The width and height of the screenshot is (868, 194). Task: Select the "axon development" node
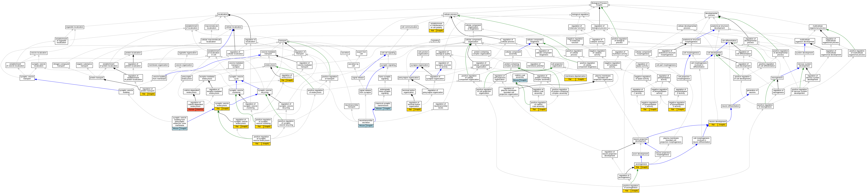(641, 154)
